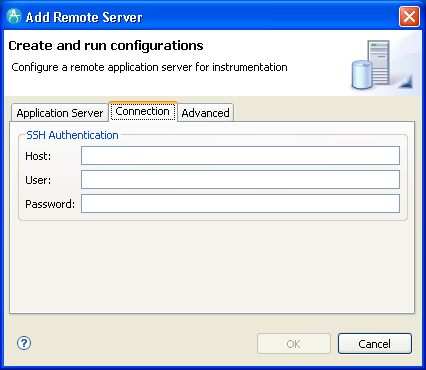Click inside the User text box
Screen dimensions: 426x370
pyautogui.click(x=240, y=180)
